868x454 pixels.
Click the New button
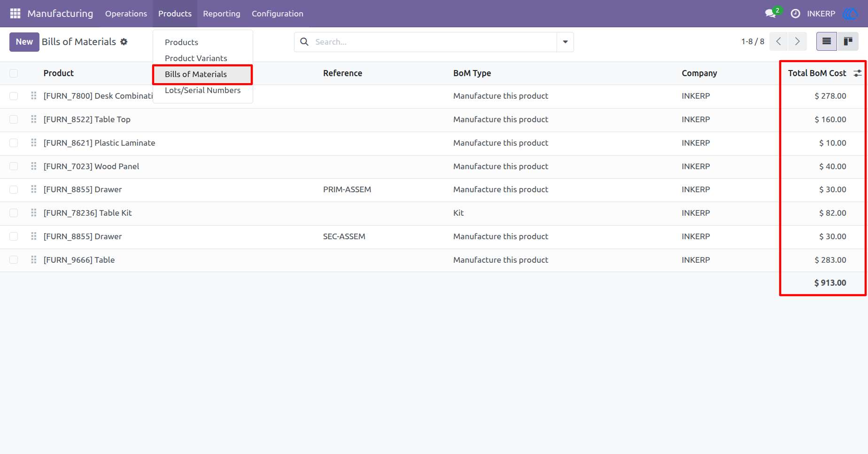pos(24,42)
